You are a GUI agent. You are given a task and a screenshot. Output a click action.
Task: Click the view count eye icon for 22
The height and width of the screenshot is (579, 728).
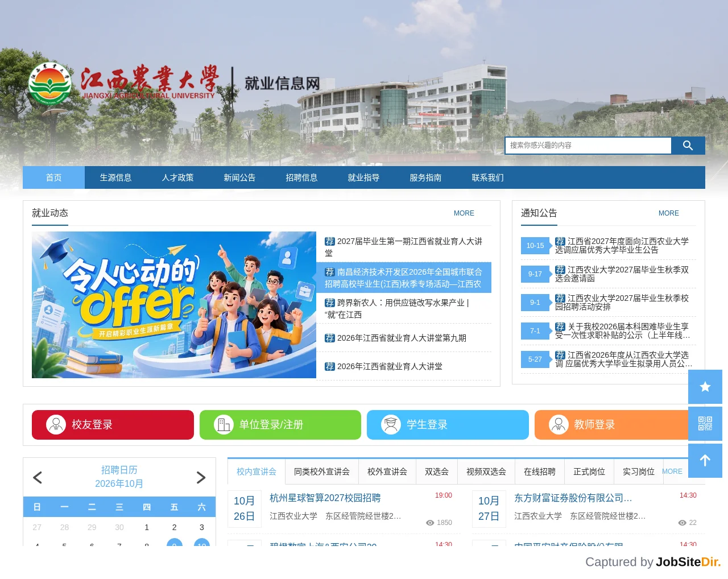point(682,523)
